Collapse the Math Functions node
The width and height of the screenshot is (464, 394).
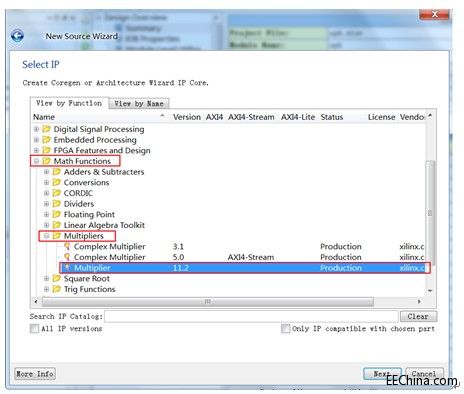coord(36,161)
